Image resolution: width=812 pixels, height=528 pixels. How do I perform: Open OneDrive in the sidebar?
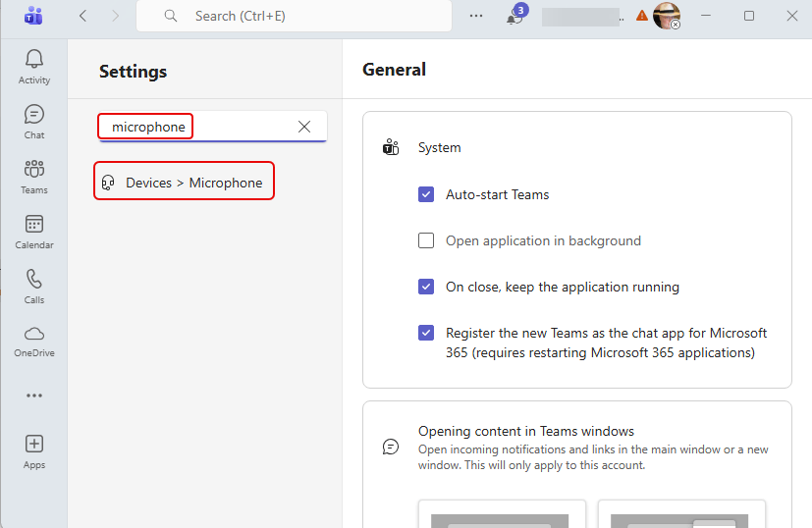click(x=34, y=339)
